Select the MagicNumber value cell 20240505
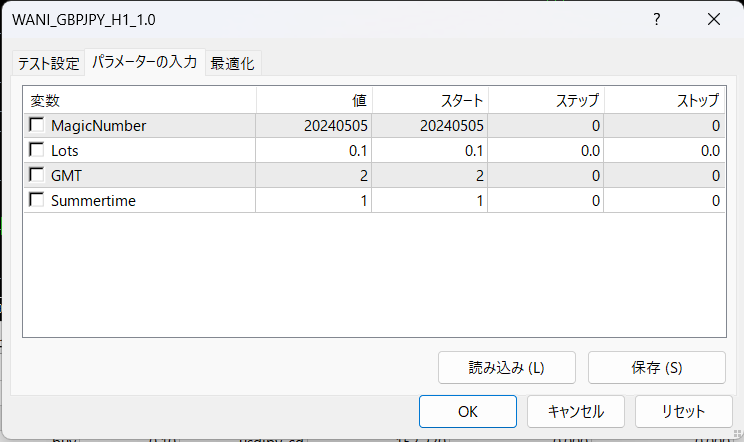 coord(314,126)
